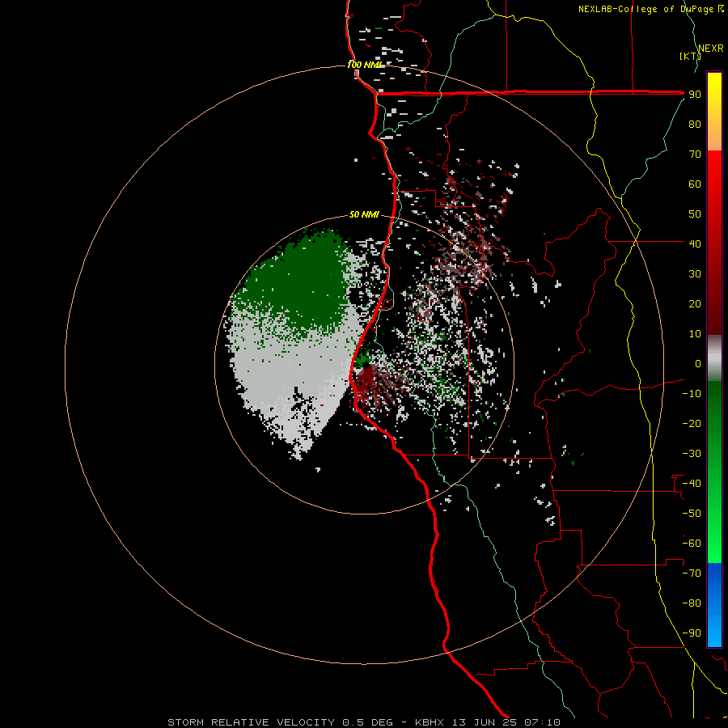728x728 pixels.
Task: Click the NEXR label above the scale
Action: [x=710, y=49]
